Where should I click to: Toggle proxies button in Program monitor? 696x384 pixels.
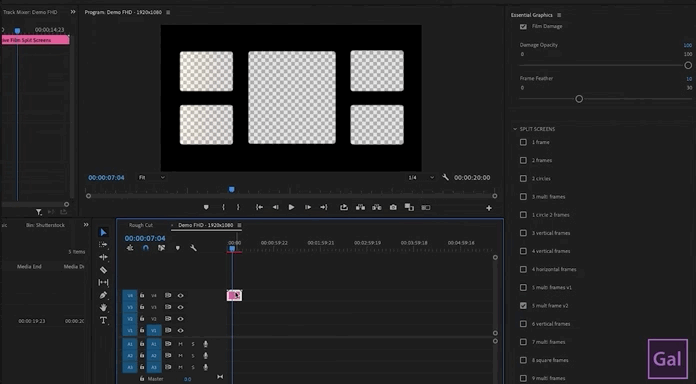pyautogui.click(x=426, y=207)
